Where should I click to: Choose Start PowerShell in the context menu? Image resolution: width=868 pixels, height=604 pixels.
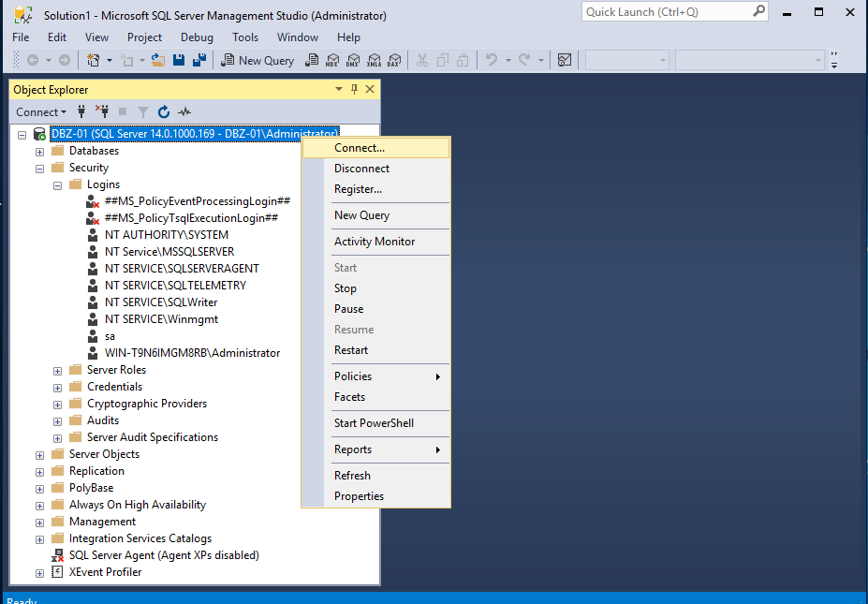coord(375,423)
